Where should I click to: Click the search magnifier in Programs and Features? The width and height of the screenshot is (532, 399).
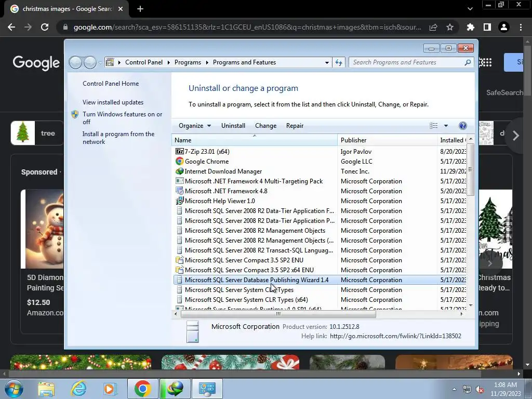pos(468,62)
